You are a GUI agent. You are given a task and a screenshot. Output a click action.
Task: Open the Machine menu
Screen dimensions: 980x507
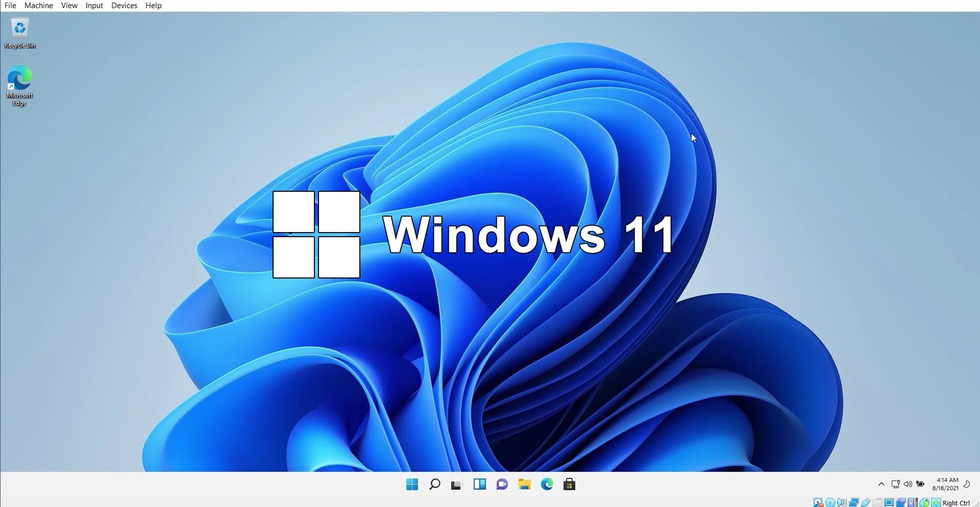pos(39,6)
